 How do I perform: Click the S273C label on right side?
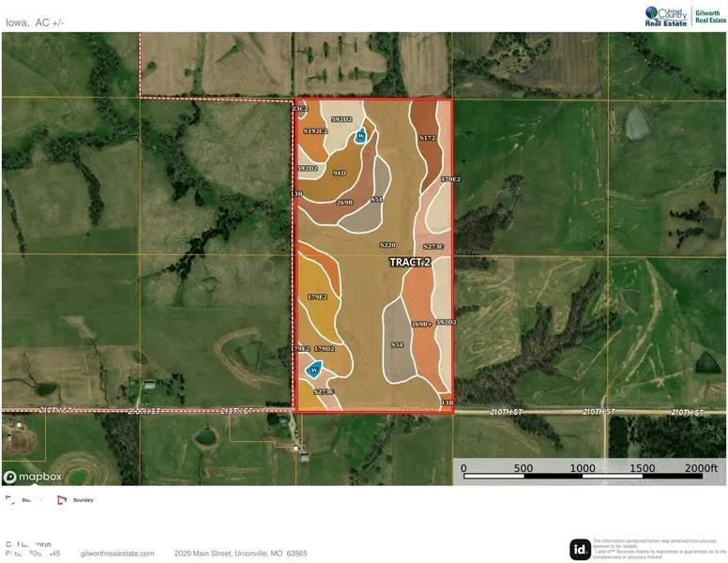(432, 246)
